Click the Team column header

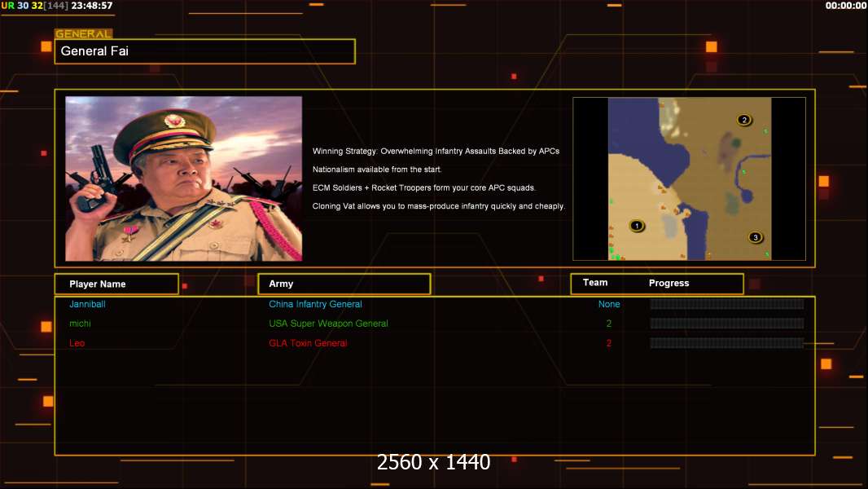595,283
